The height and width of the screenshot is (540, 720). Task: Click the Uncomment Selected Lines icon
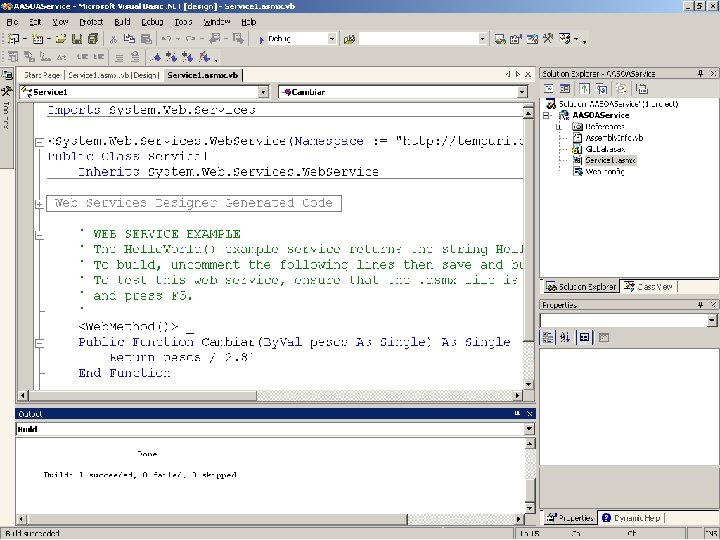pyautogui.click(x=135, y=57)
